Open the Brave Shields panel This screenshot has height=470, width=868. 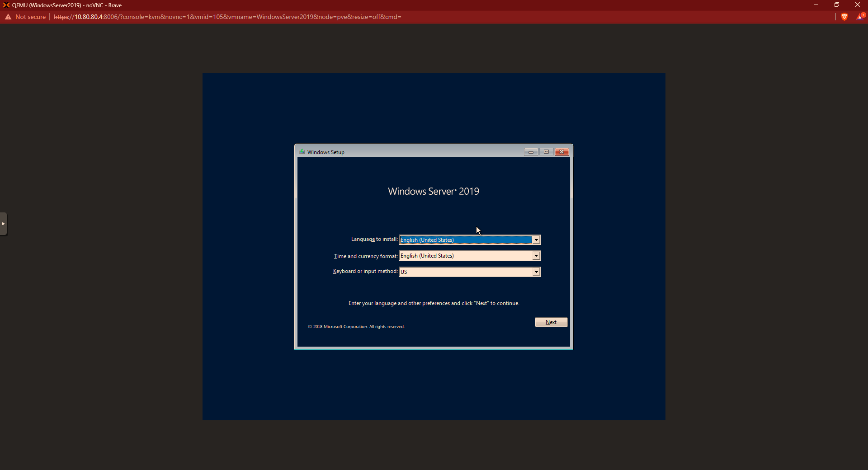coord(845,17)
